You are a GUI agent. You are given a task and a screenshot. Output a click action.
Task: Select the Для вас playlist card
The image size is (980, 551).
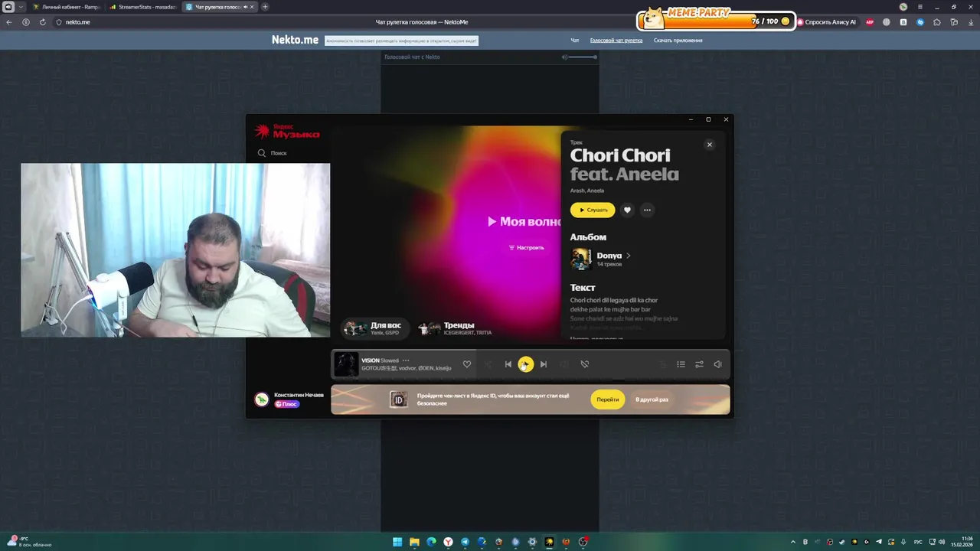click(375, 328)
